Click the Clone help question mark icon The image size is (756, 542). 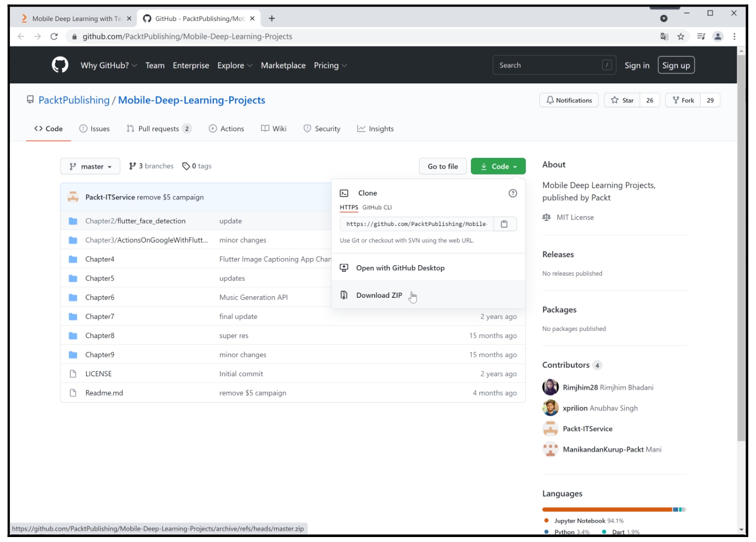pos(512,193)
